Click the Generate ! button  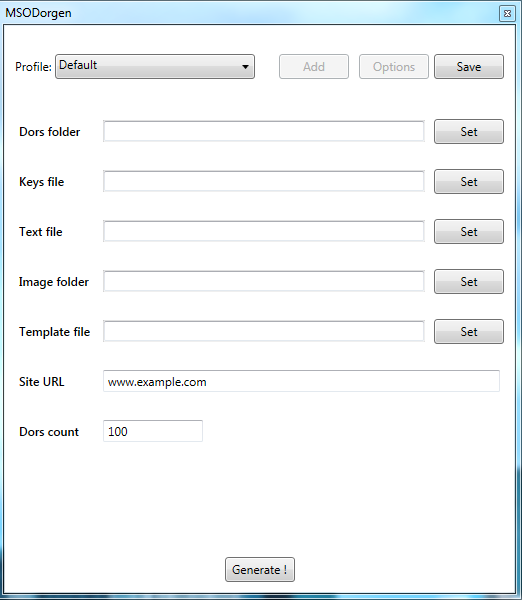click(260, 569)
